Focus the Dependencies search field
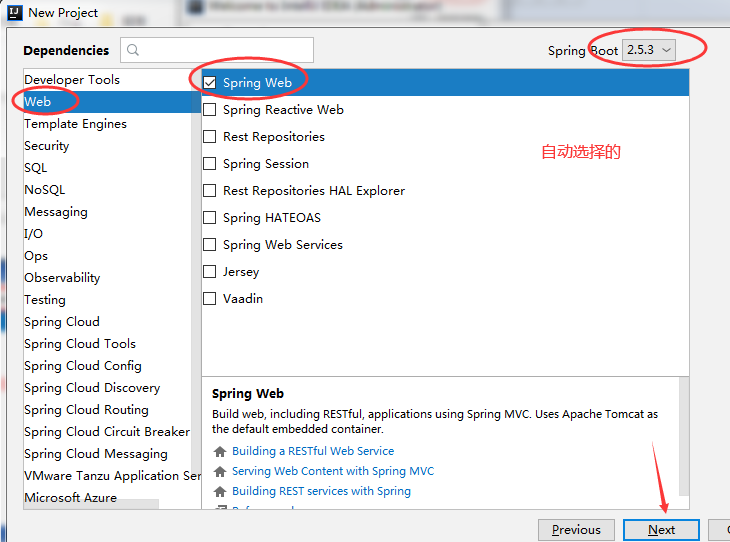 [x=217, y=50]
